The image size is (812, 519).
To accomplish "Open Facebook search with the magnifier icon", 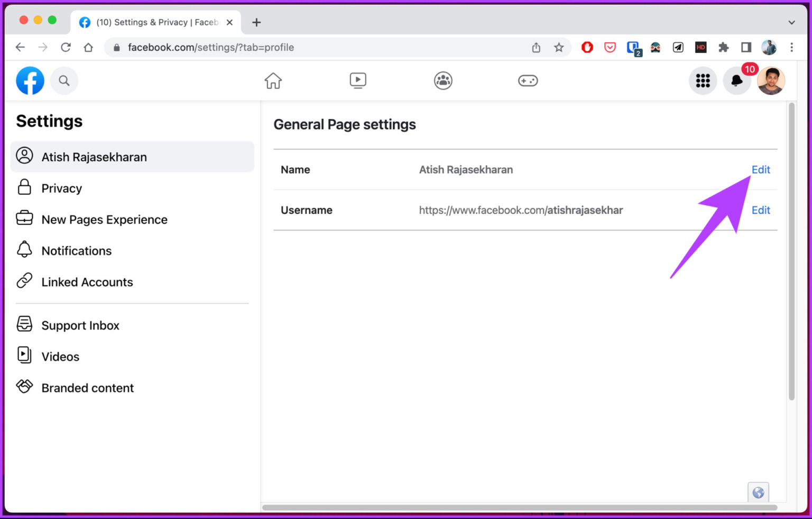I will pyautogui.click(x=64, y=80).
